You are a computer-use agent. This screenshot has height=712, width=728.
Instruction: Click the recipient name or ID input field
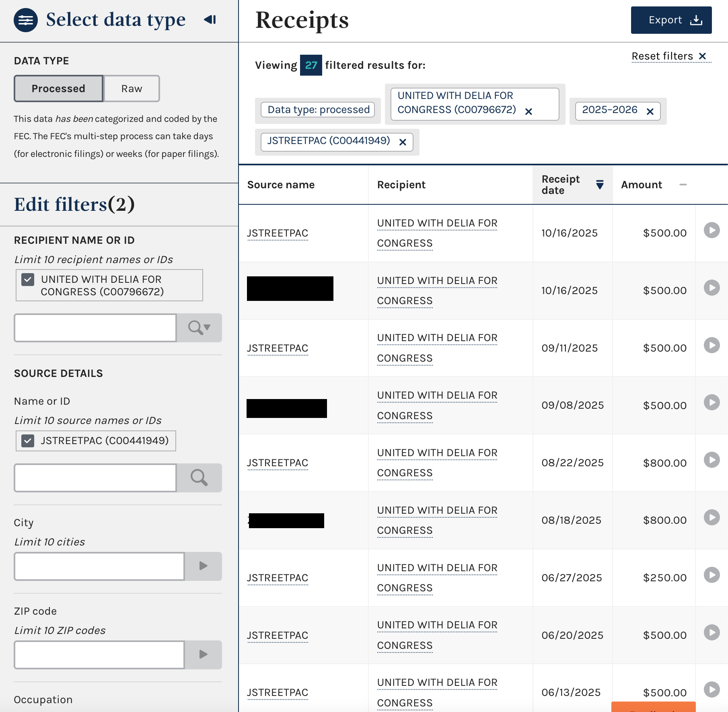[95, 328]
